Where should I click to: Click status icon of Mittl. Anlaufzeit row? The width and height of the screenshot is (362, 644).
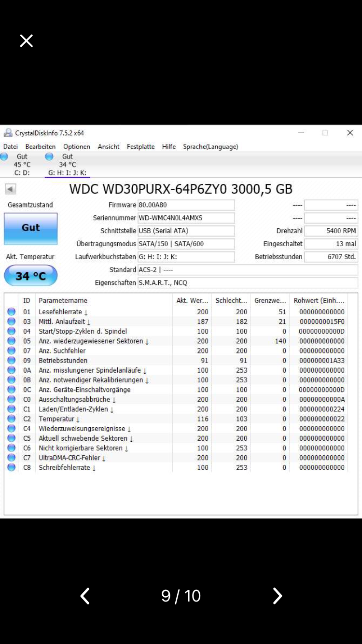[11, 322]
